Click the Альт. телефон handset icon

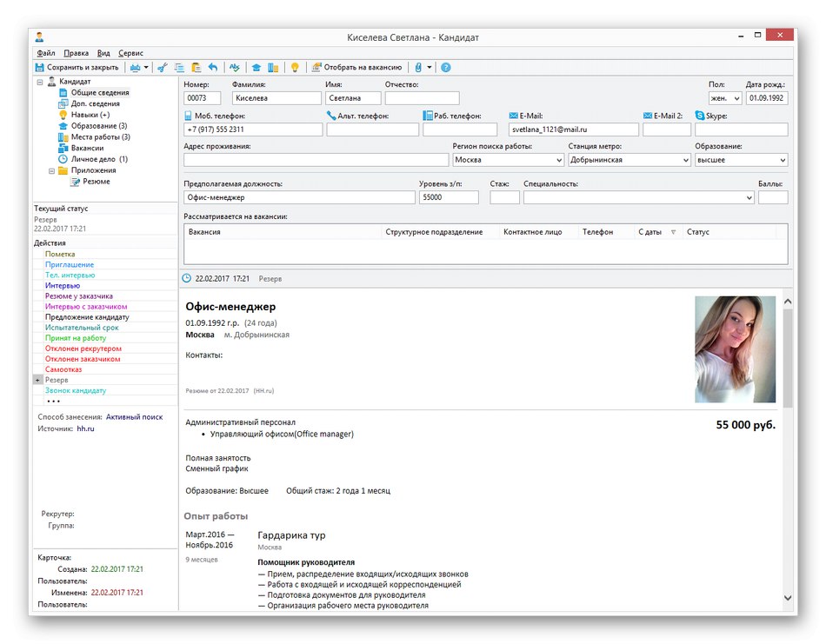pos(330,116)
